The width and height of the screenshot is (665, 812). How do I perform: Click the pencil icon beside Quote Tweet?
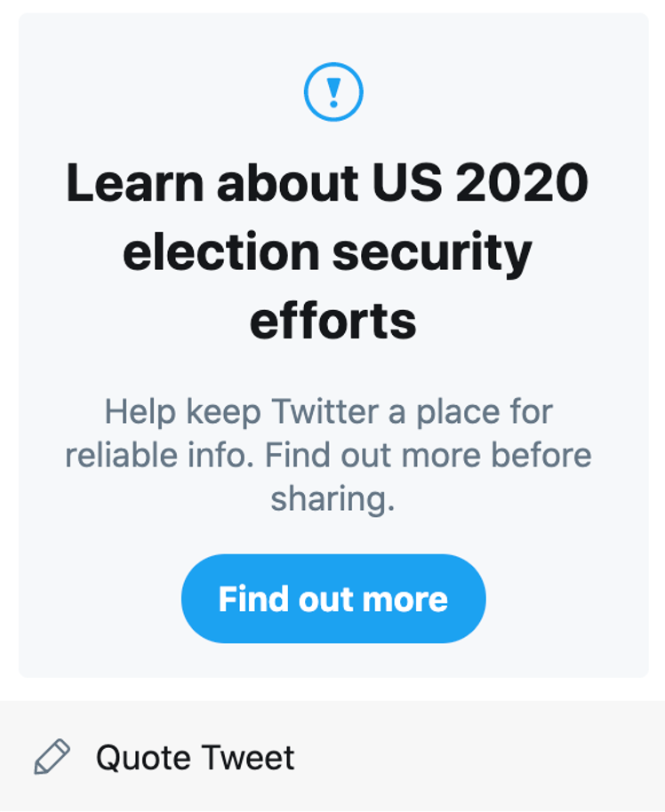point(52,758)
